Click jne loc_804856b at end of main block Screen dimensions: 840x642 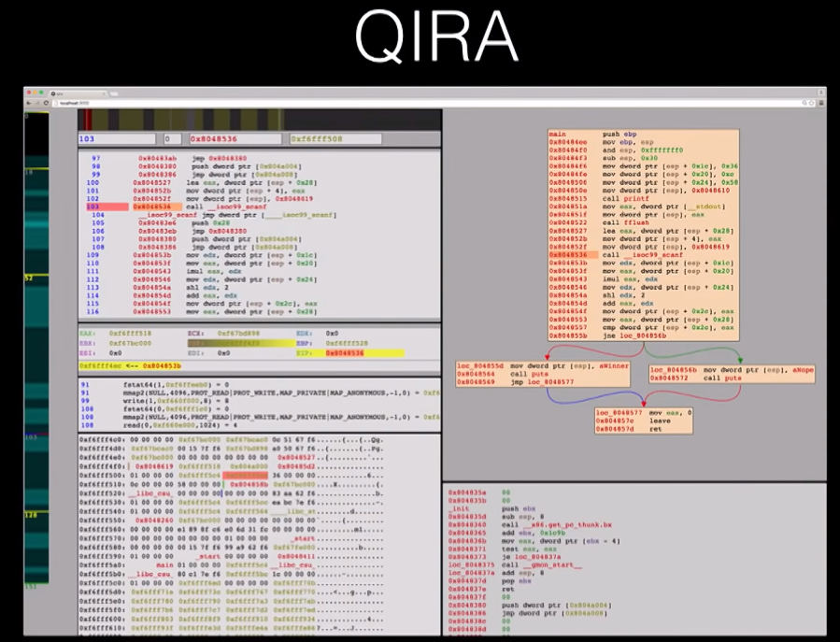click(x=634, y=336)
